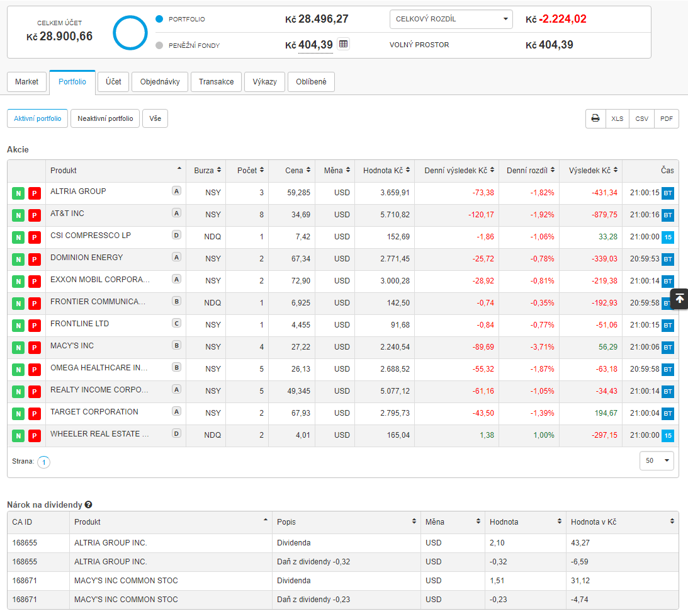Click the 15 delay badge in WHEELER REAL ESTATE row
Screen dimensions: 688x616
[x=667, y=436]
